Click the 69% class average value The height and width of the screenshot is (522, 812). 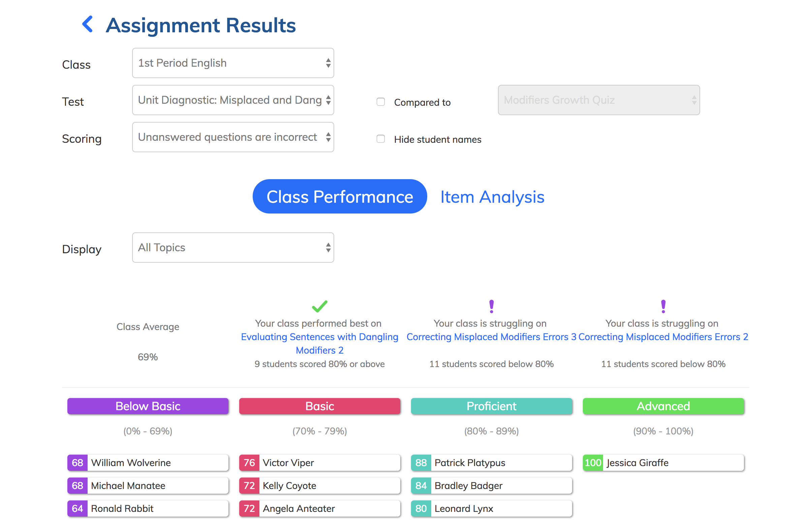click(x=148, y=357)
